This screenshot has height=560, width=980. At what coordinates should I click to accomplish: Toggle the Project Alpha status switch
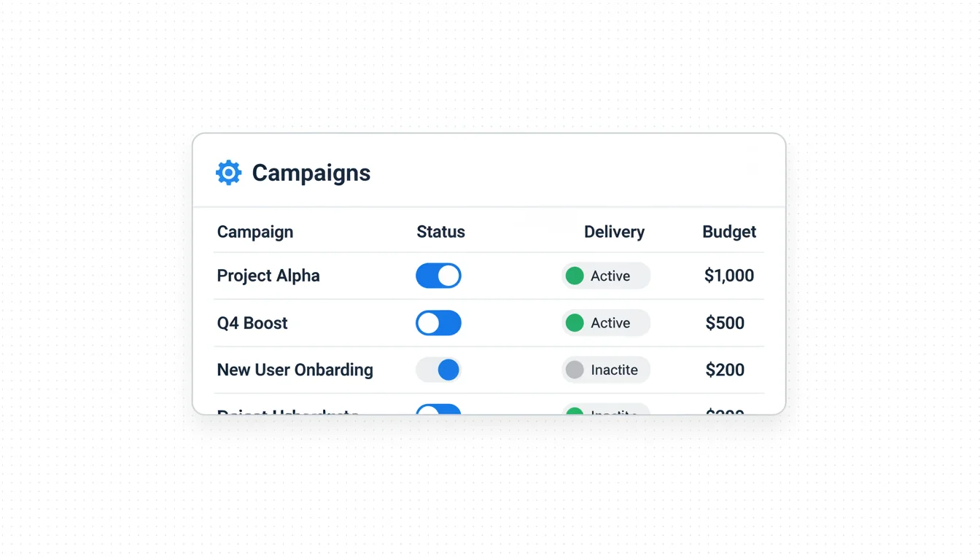coord(438,276)
